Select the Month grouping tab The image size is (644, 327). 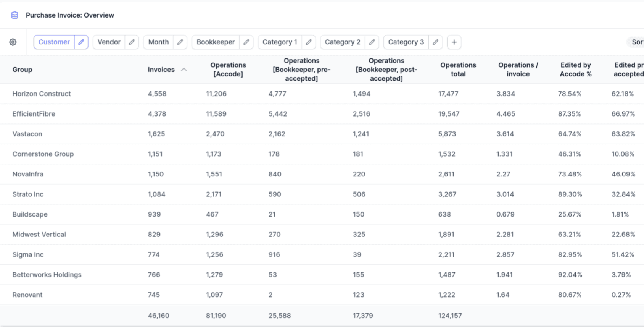tap(158, 42)
